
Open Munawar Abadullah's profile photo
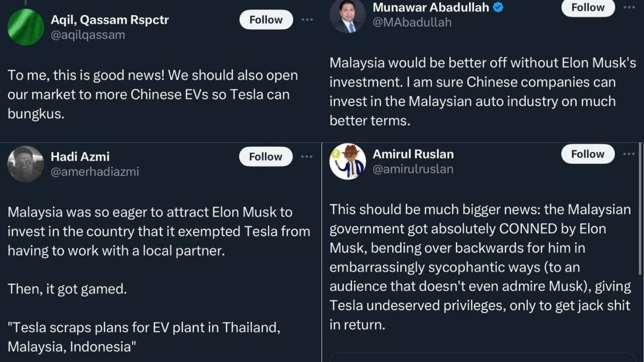click(x=348, y=15)
